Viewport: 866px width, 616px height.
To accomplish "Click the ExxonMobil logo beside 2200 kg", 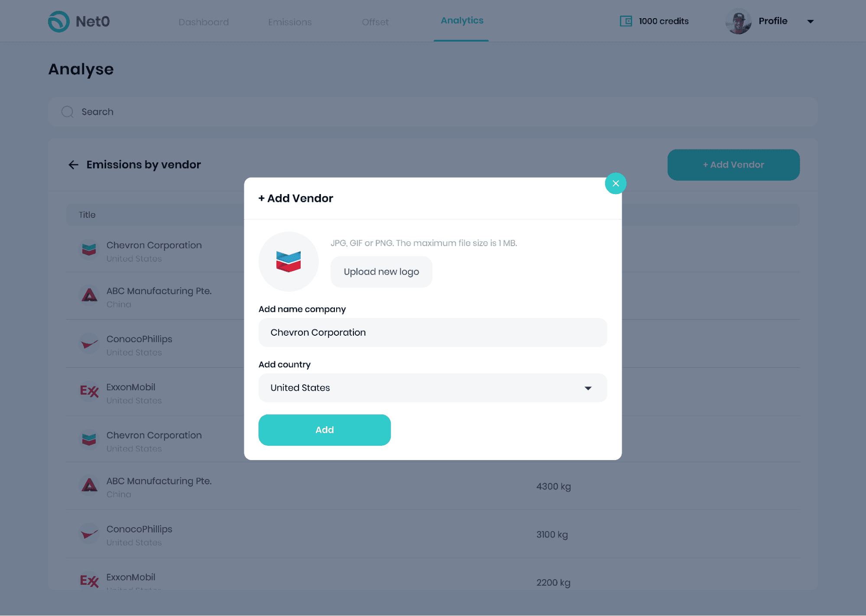I will [x=89, y=581].
